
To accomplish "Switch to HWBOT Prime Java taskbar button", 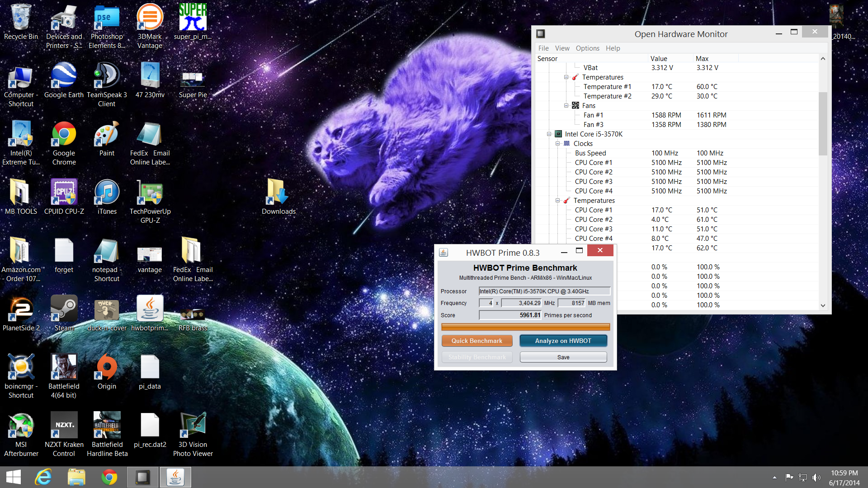I will [175, 477].
